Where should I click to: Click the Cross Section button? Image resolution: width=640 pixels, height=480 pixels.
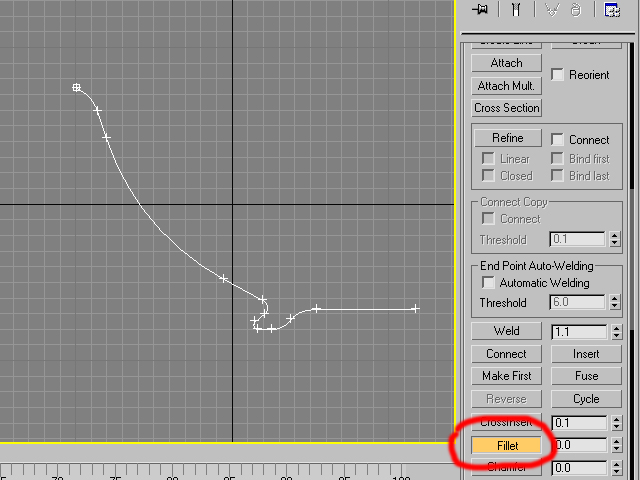click(507, 108)
